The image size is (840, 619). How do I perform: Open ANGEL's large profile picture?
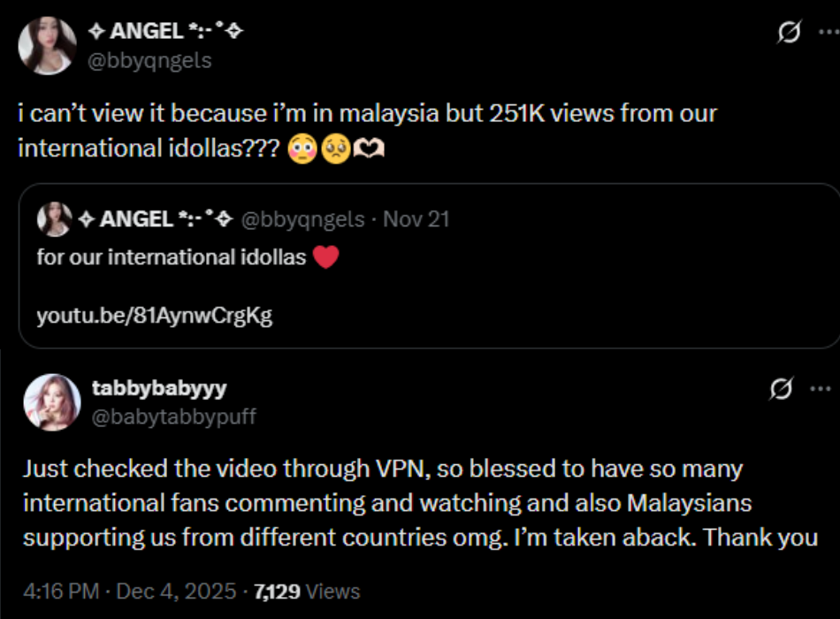tap(48, 45)
